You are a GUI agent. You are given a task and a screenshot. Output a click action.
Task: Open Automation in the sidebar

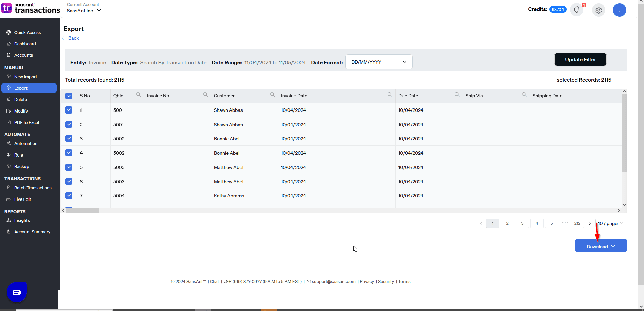[25, 144]
